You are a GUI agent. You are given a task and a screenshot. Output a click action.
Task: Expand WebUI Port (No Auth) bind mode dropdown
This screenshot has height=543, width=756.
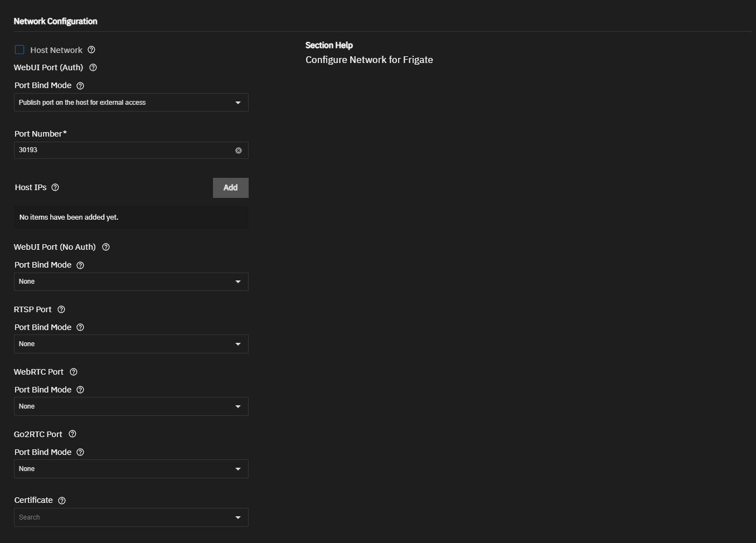pos(131,282)
